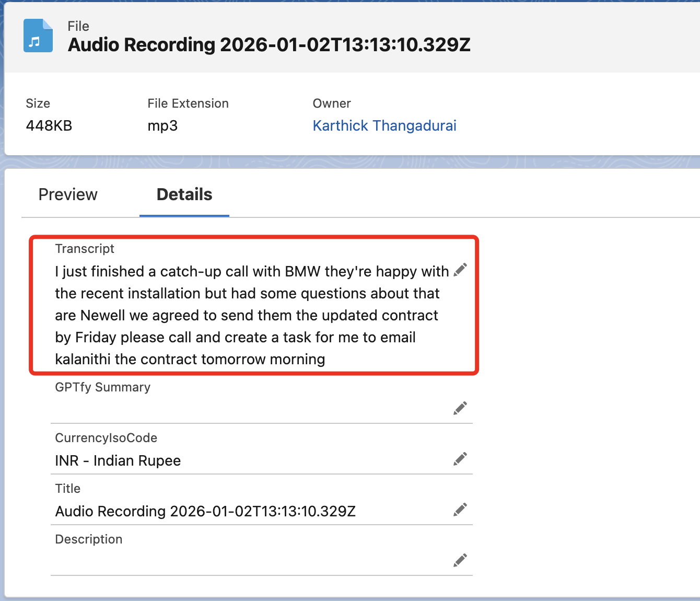The width and height of the screenshot is (700, 601).
Task: Click the Transcript field label
Action: 85,249
